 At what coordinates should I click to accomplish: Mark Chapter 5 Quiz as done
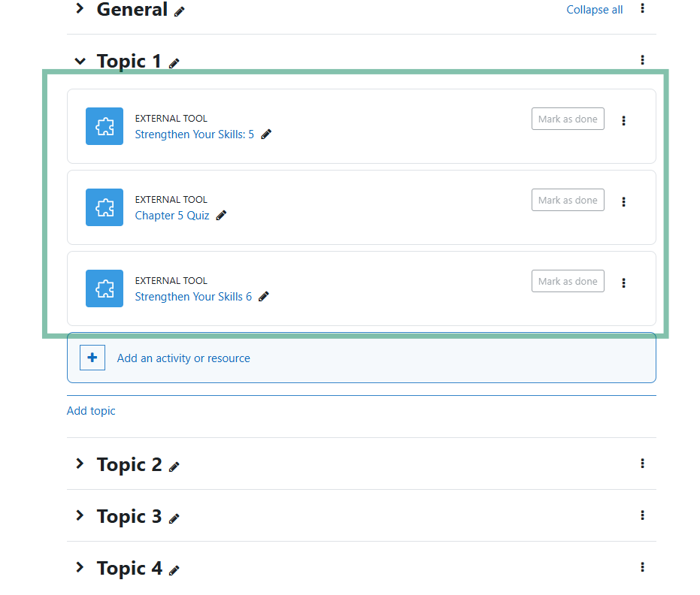coord(568,200)
